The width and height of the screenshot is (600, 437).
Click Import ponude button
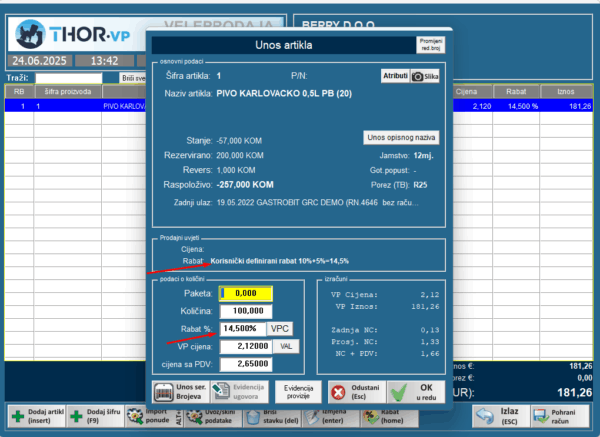tap(154, 417)
